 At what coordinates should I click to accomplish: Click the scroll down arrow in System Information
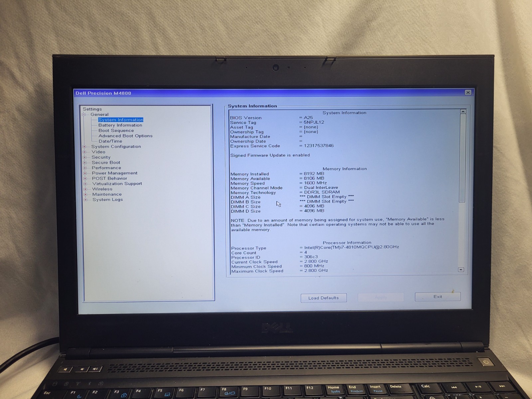(461, 270)
